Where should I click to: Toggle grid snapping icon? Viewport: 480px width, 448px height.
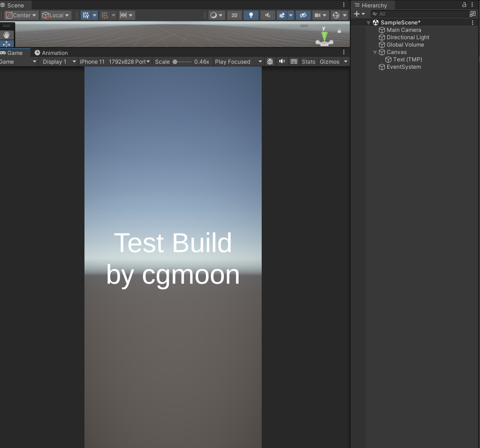pos(105,15)
